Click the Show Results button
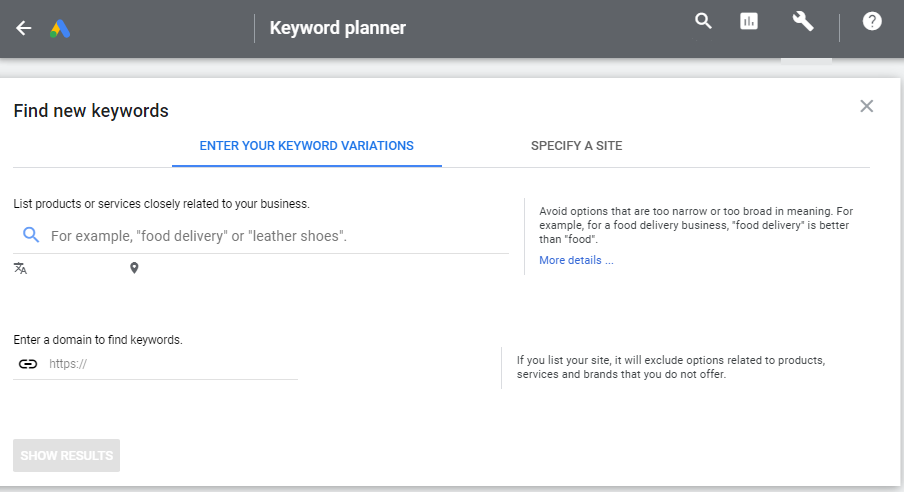The width and height of the screenshot is (904, 492). (x=66, y=456)
